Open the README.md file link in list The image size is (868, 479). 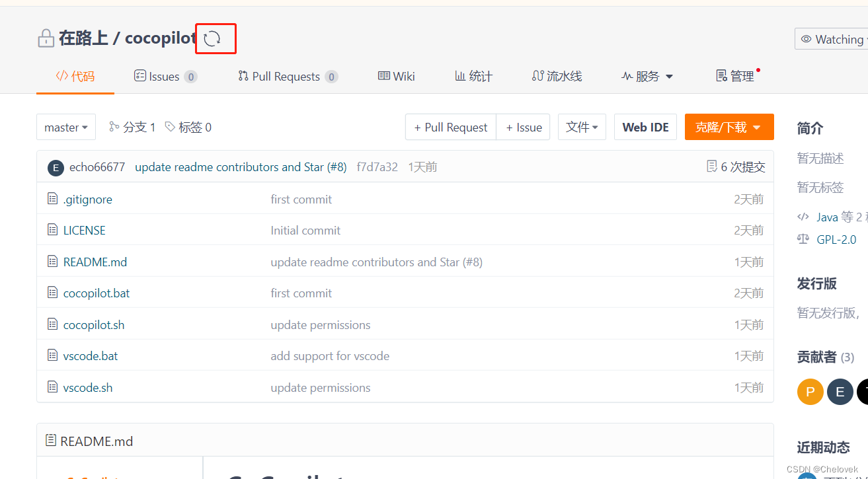(x=95, y=262)
